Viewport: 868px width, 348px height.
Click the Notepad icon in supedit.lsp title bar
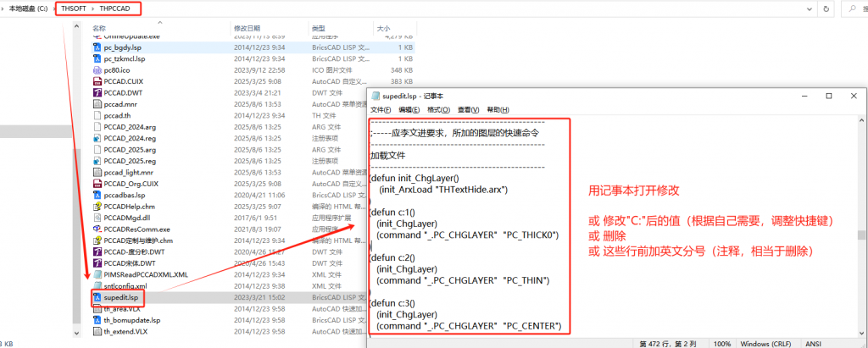376,96
